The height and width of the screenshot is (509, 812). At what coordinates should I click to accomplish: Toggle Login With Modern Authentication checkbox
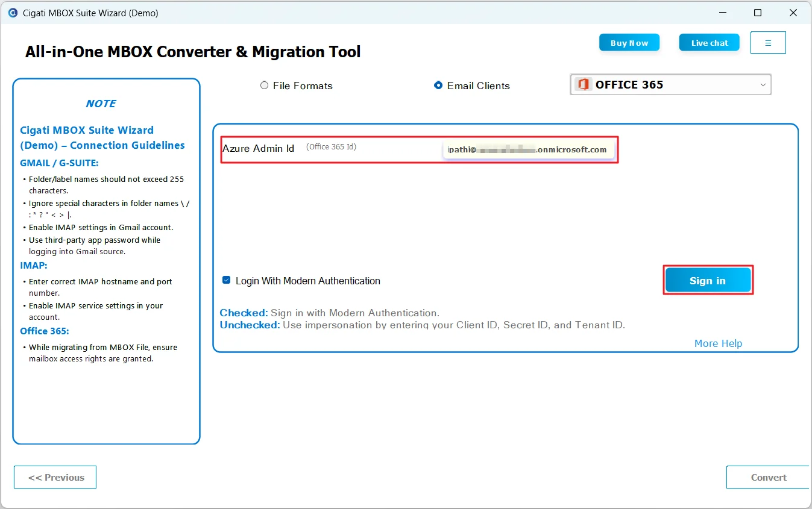pos(227,280)
